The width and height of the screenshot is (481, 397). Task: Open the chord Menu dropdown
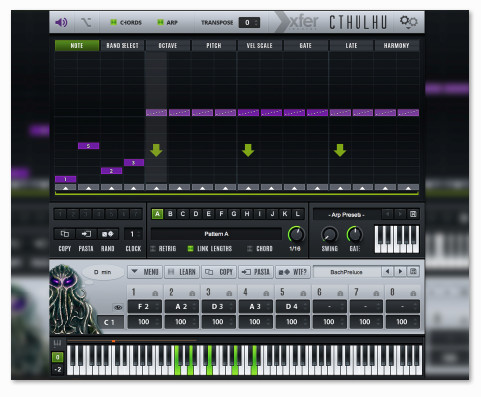click(145, 272)
